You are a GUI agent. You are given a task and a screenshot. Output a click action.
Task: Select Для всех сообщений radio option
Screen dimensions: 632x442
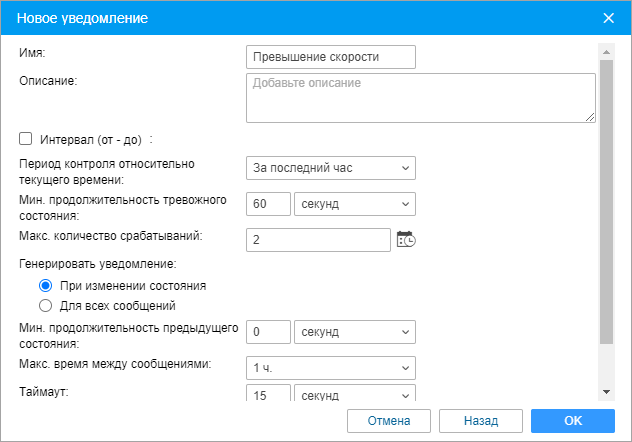45,305
